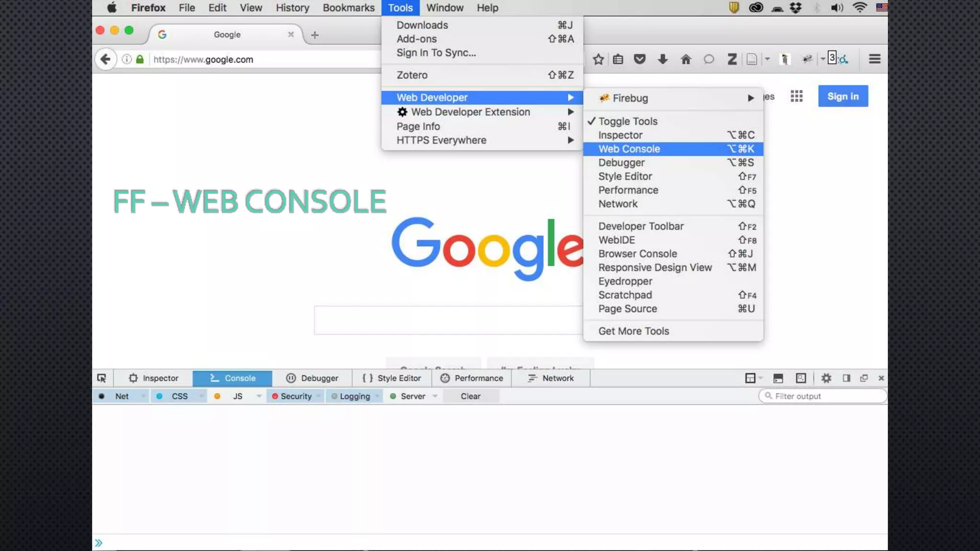Switch to the Debugger devtools tab
Image resolution: width=980 pixels, height=551 pixels.
pyautogui.click(x=312, y=378)
